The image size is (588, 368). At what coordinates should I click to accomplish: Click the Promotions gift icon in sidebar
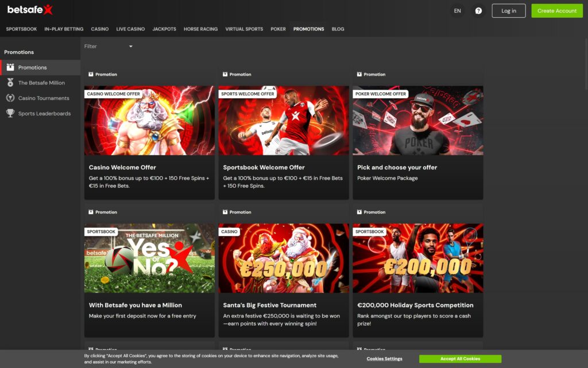coord(11,67)
